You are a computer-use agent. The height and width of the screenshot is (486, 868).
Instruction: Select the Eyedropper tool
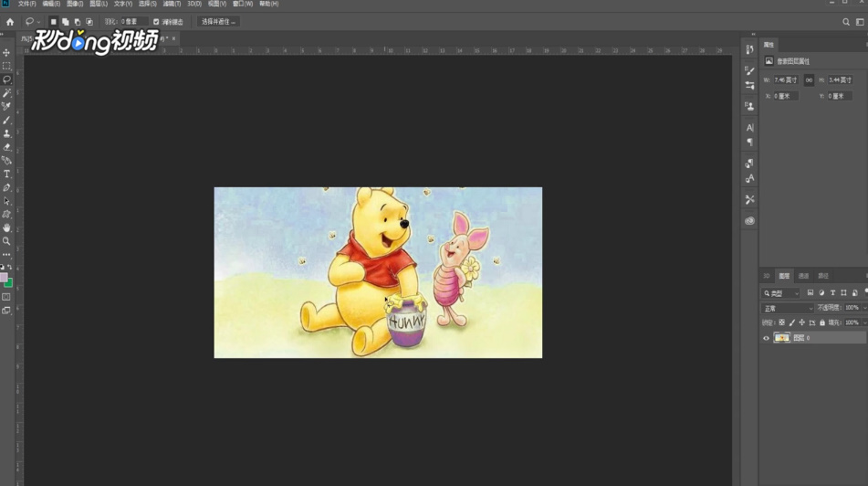[x=6, y=106]
